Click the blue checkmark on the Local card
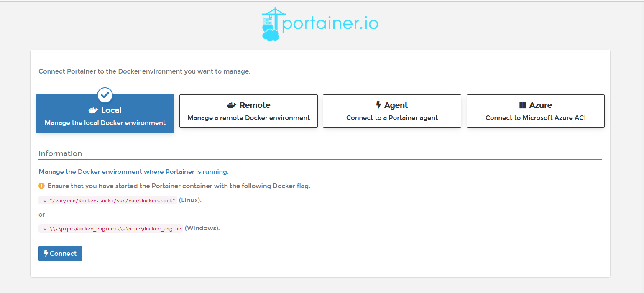The width and height of the screenshot is (644, 293). coord(105,95)
